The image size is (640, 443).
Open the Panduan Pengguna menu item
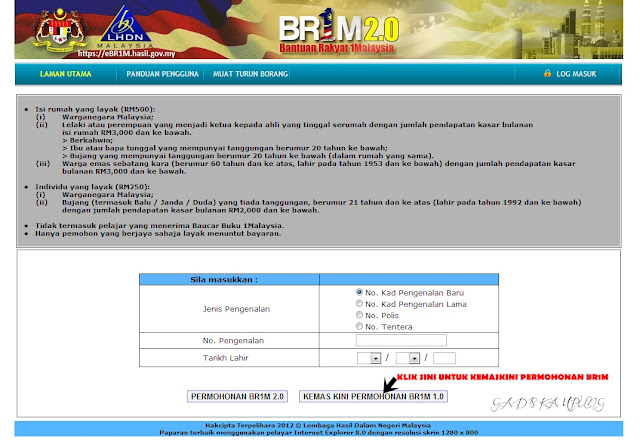[x=162, y=74]
